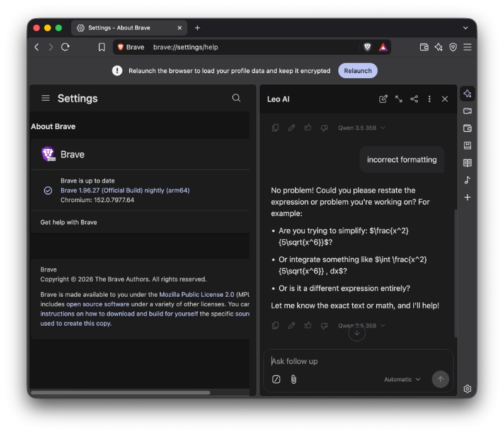
Task: Open Leo AI more options menu
Action: click(430, 99)
